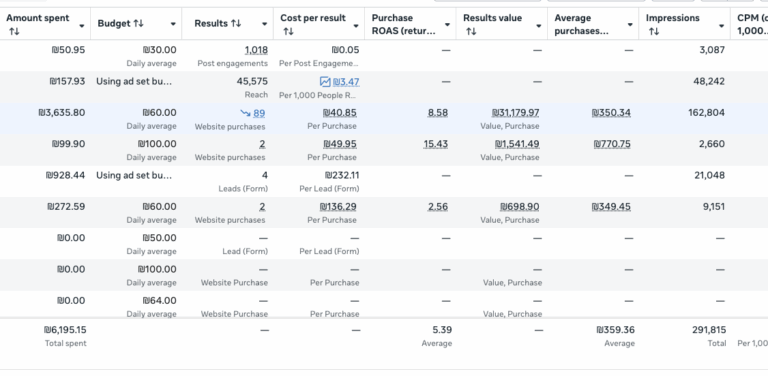Click the Average purchases column header title

point(582,24)
